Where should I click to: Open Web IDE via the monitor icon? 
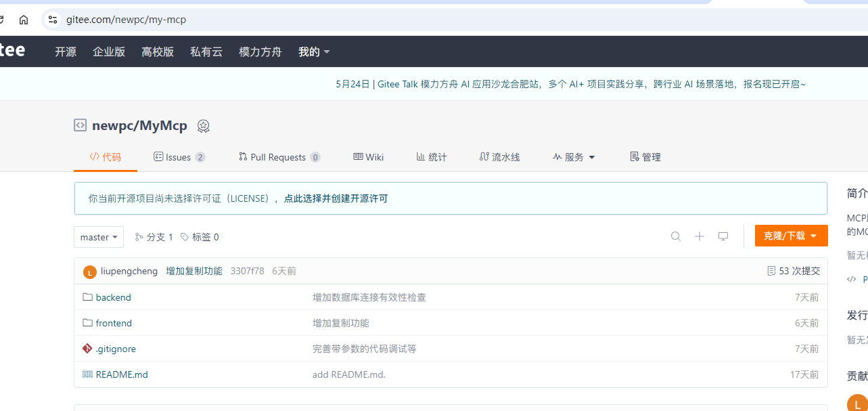tap(723, 236)
